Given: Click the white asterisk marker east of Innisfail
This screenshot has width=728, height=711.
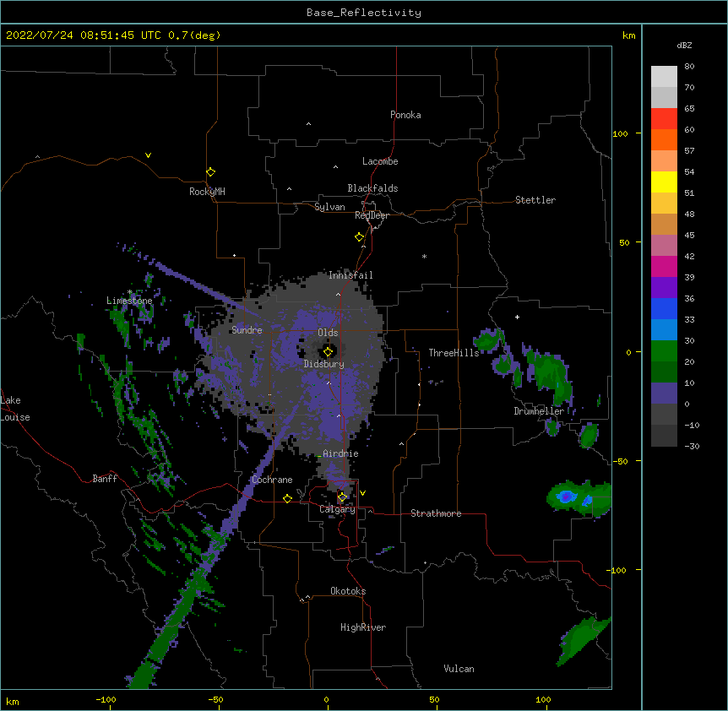Looking at the screenshot, I should coord(424,256).
